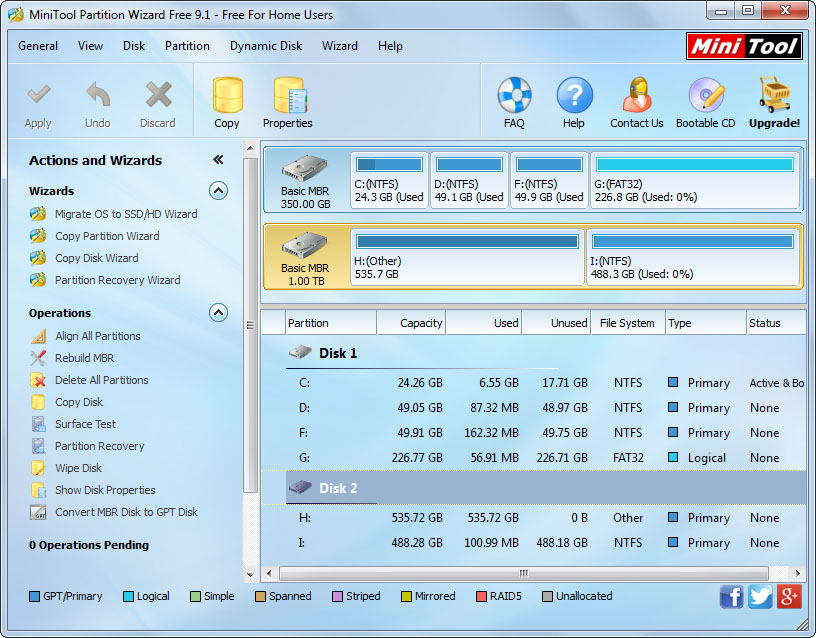Screen dimensions: 816x638
Task: Collapse the Actions and Wizards panel
Action: 218,160
